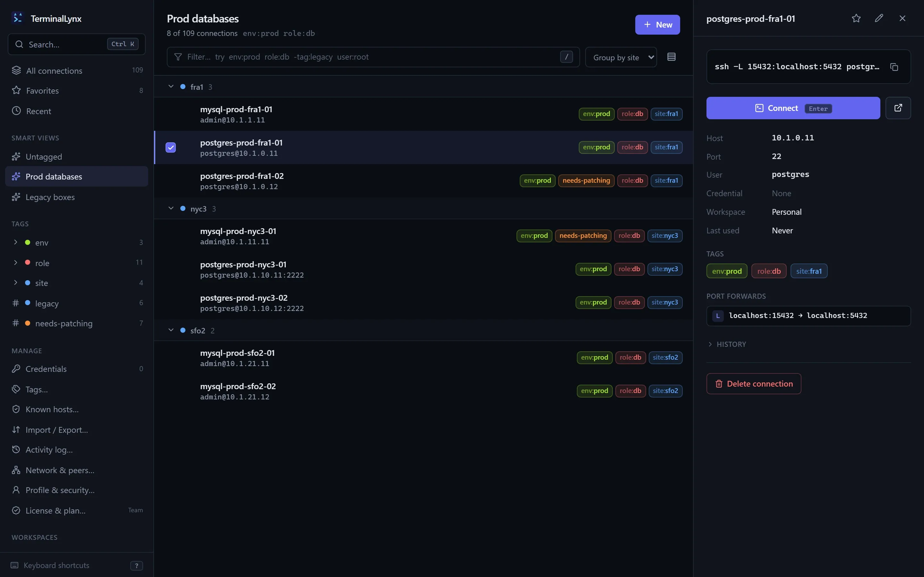Click Delete connection button
Screen dimensions: 924x577
click(x=753, y=383)
